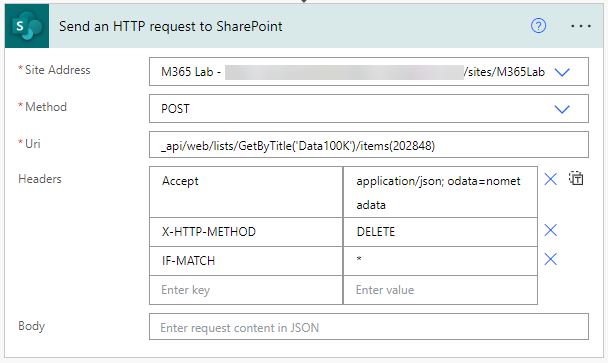
Task: Click the empty 'Enter key' field
Action: click(246, 290)
